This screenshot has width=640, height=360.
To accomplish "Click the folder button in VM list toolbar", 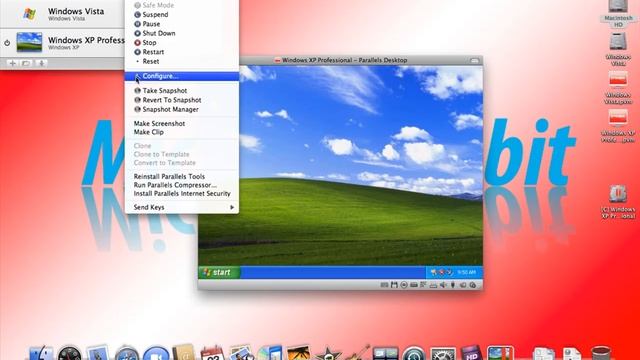I will tap(26, 63).
